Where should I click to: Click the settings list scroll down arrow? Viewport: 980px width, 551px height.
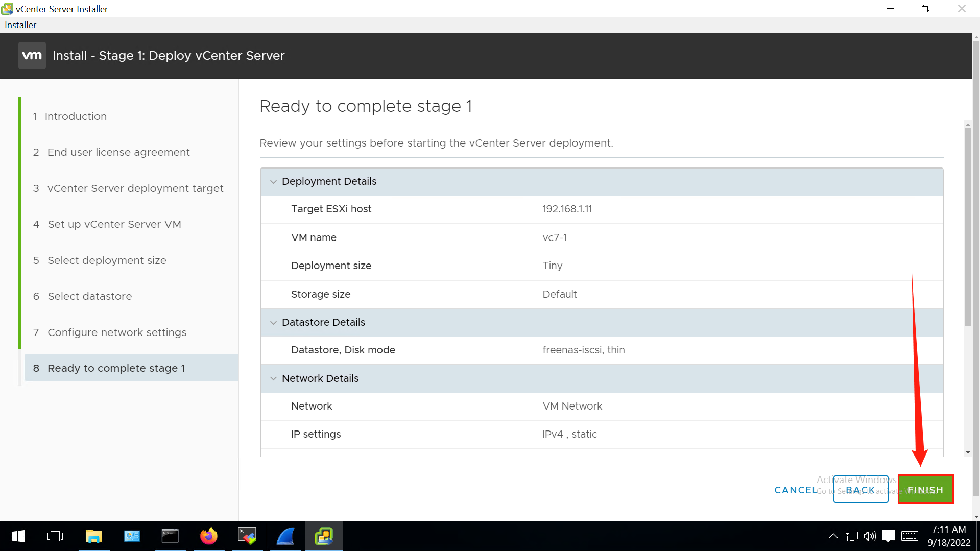(x=968, y=452)
